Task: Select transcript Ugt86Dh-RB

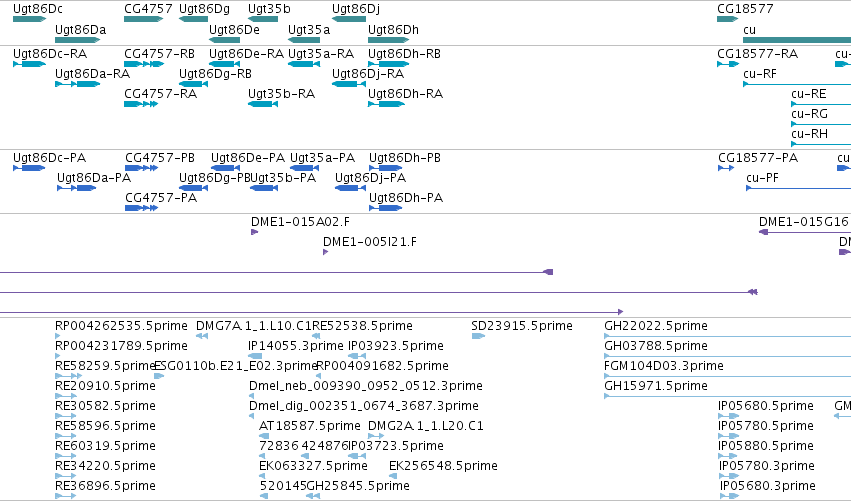Action: coord(389,64)
